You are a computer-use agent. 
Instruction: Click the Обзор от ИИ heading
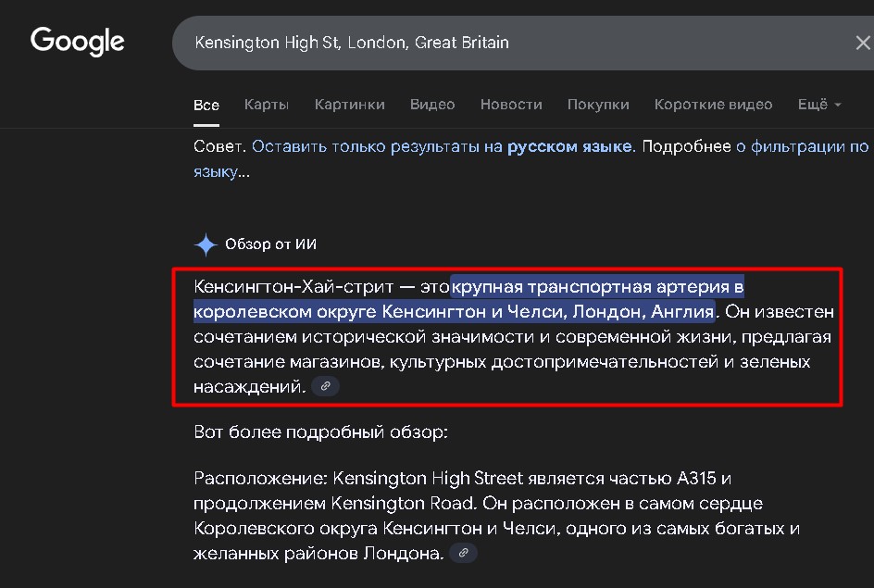coord(271,244)
